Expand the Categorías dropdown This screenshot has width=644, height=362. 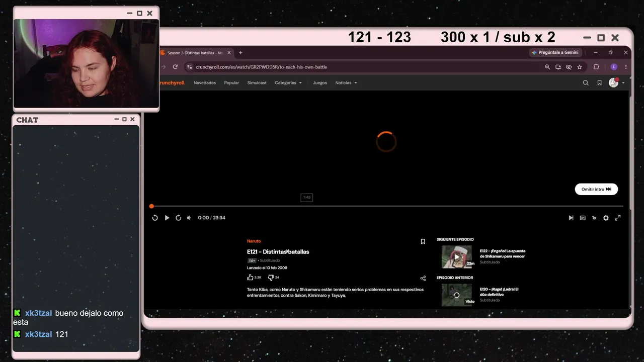[288, 83]
